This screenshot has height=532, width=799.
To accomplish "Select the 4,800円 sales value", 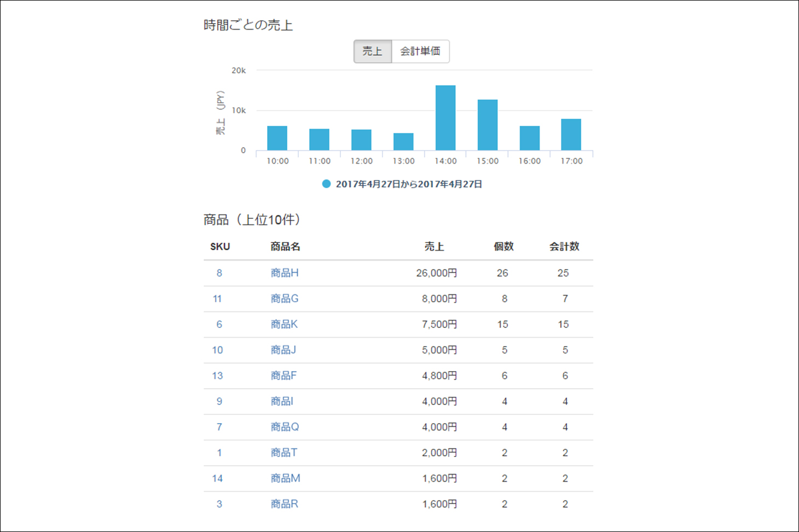I will tap(439, 376).
